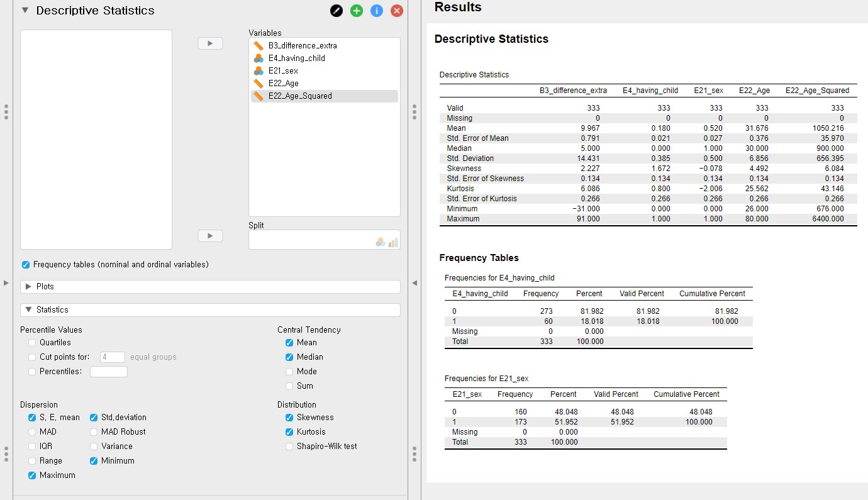This screenshot has width=868, height=500.
Task: Collapse the Statistics section
Action: [x=29, y=310]
